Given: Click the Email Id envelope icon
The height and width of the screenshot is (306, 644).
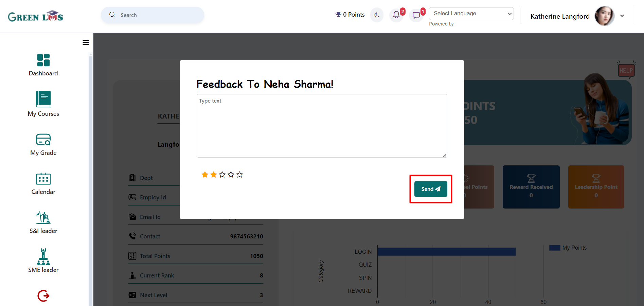Looking at the screenshot, I should pyautogui.click(x=132, y=217).
